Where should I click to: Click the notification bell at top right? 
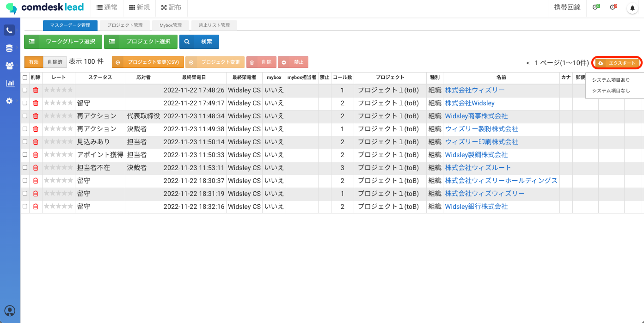click(632, 7)
